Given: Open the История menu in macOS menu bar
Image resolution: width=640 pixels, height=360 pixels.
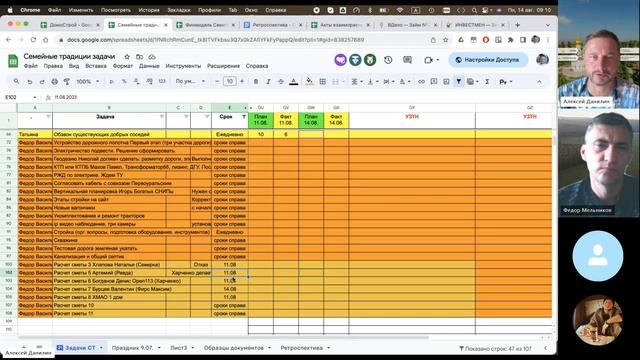Looking at the screenshot, I should 149,10.
